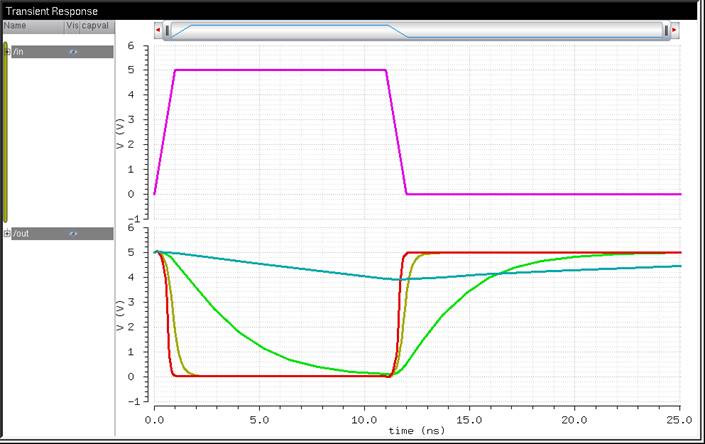Click the yellow vertical bar in signal panel
The width and height of the screenshot is (705, 444).
(x=3, y=130)
